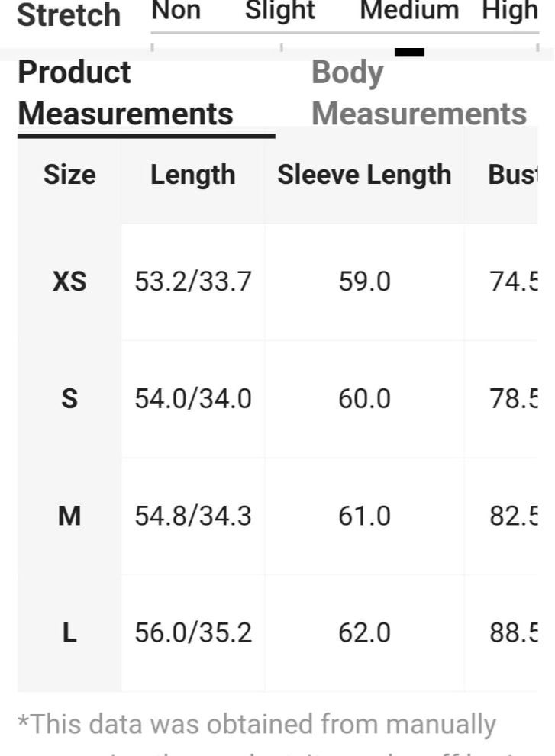Click the Sleeve Length column header
This screenshot has width=555, height=756.
tap(364, 175)
